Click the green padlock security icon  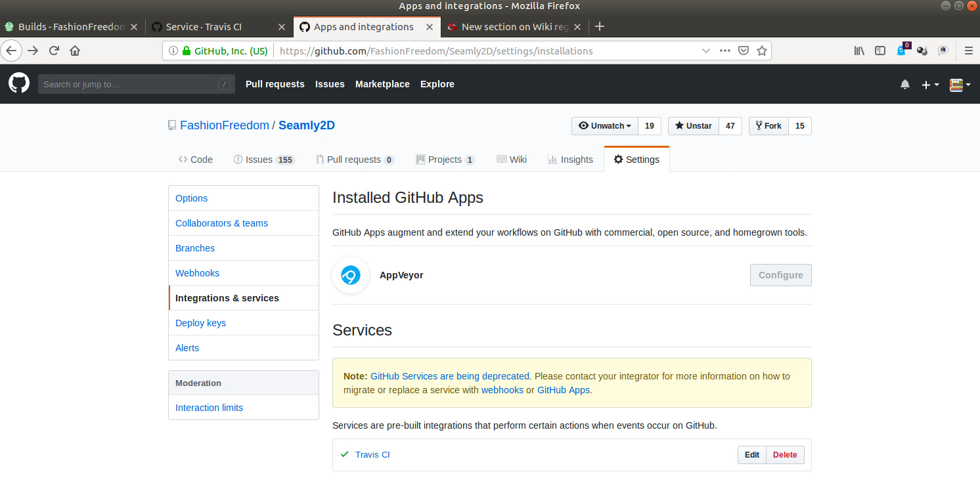click(x=187, y=51)
